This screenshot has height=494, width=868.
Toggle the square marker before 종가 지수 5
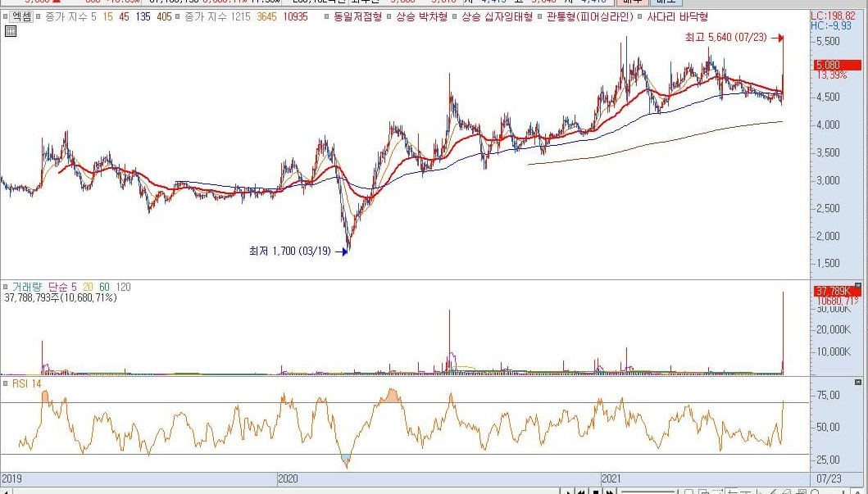click(x=39, y=16)
